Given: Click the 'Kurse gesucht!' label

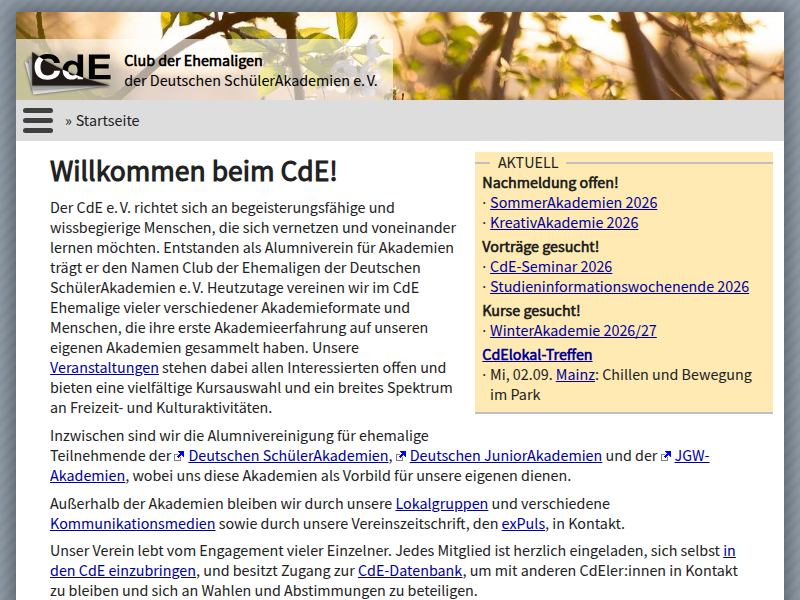Looking at the screenshot, I should [x=531, y=311].
